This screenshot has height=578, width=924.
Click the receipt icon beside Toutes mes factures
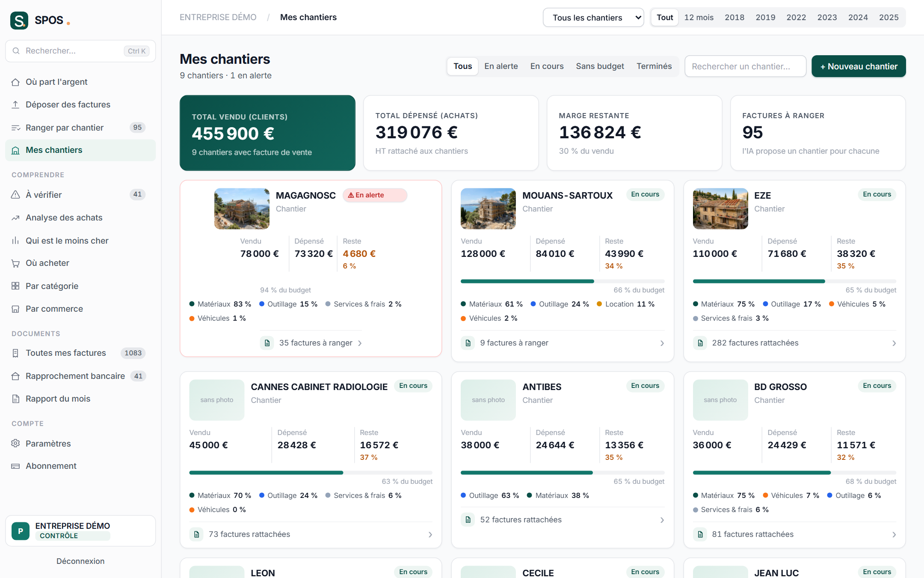tap(15, 353)
